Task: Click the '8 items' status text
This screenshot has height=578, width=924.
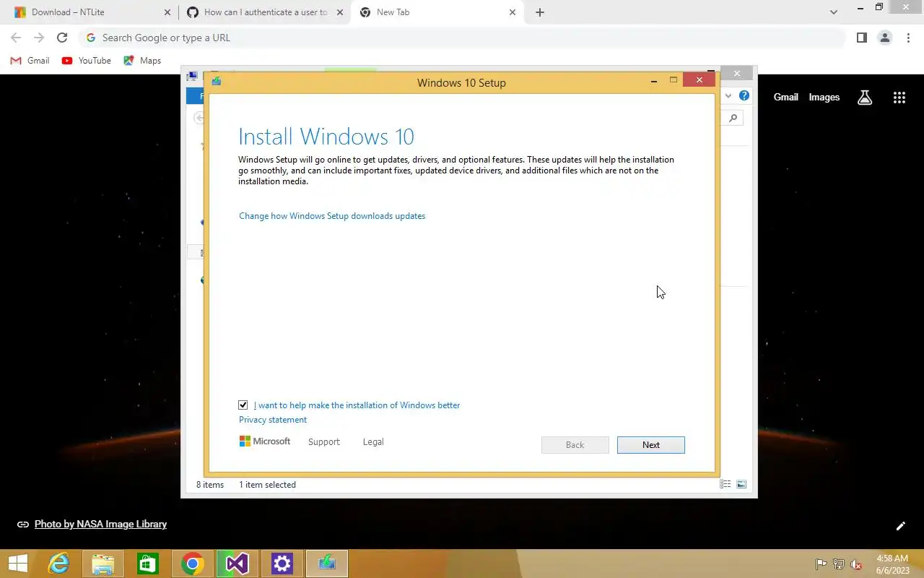Action: coord(210,485)
